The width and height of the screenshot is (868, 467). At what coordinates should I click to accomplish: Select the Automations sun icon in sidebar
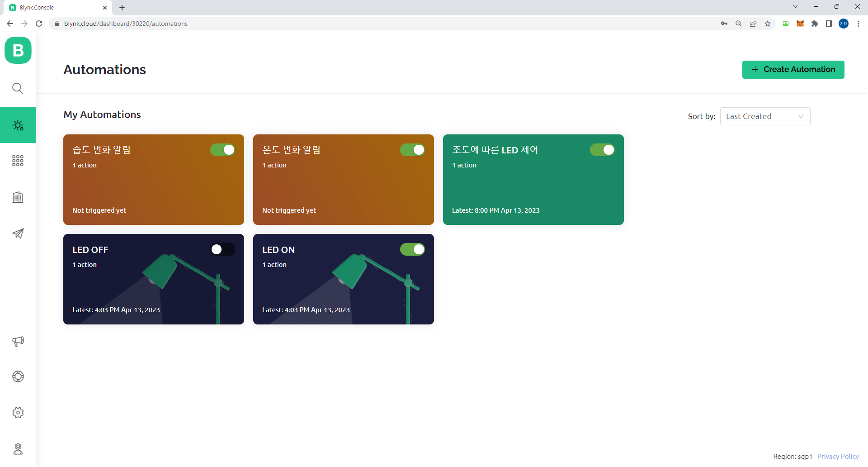click(x=18, y=125)
